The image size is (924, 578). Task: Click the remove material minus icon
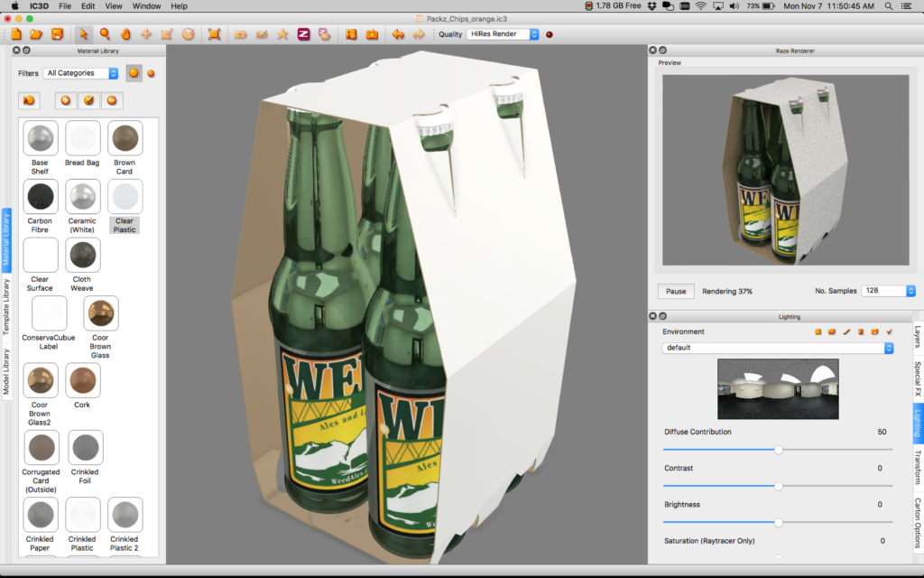point(112,100)
